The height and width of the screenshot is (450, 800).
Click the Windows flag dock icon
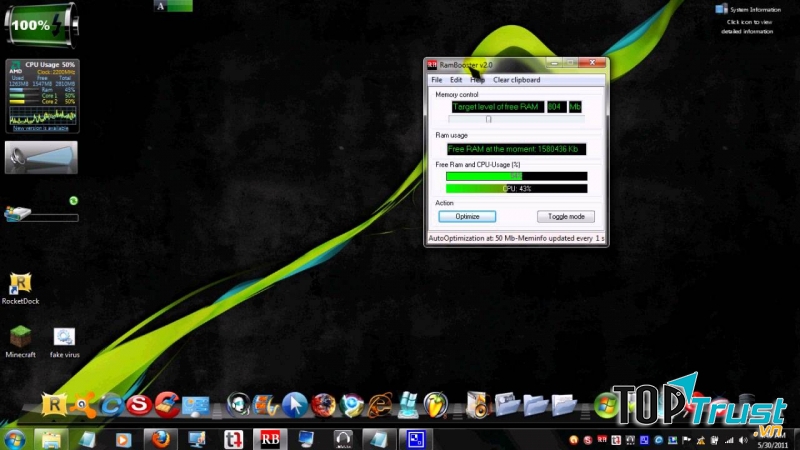(x=408, y=405)
